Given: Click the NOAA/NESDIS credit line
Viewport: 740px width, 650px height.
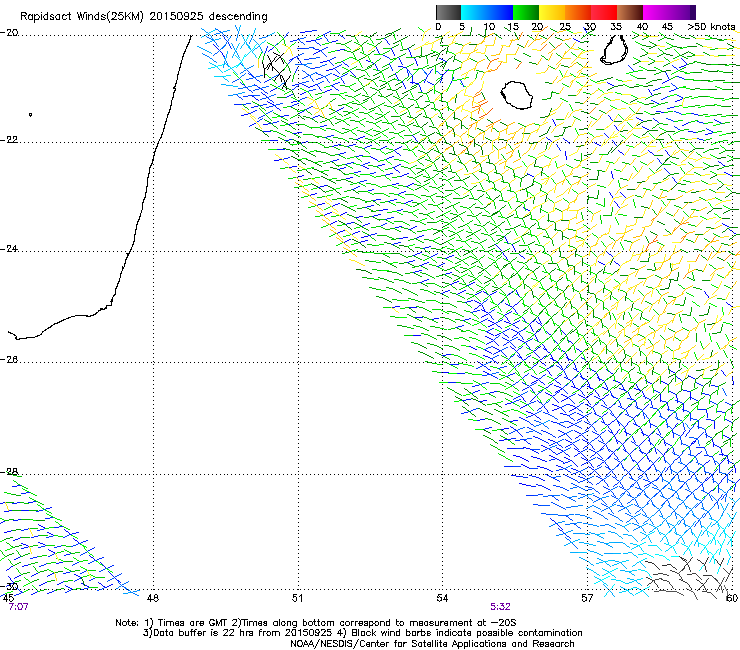Looking at the screenshot, I should tap(432, 643).
